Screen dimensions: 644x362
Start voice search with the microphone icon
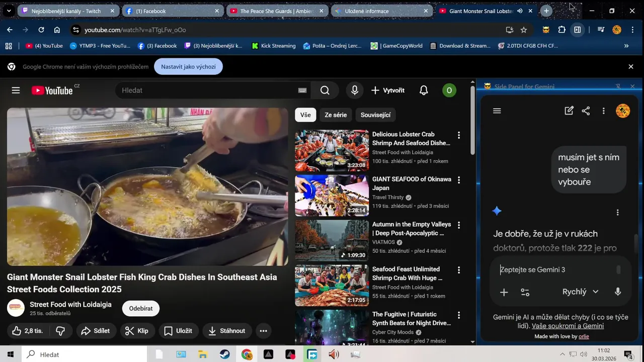tap(355, 90)
